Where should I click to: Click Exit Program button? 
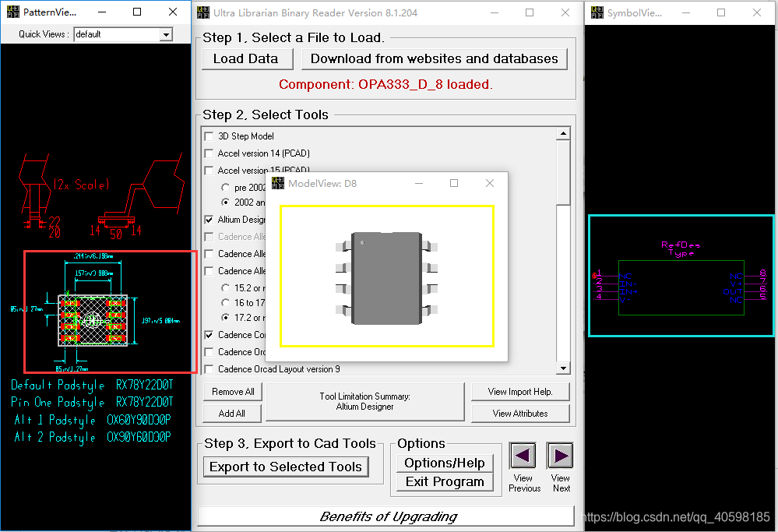445,482
